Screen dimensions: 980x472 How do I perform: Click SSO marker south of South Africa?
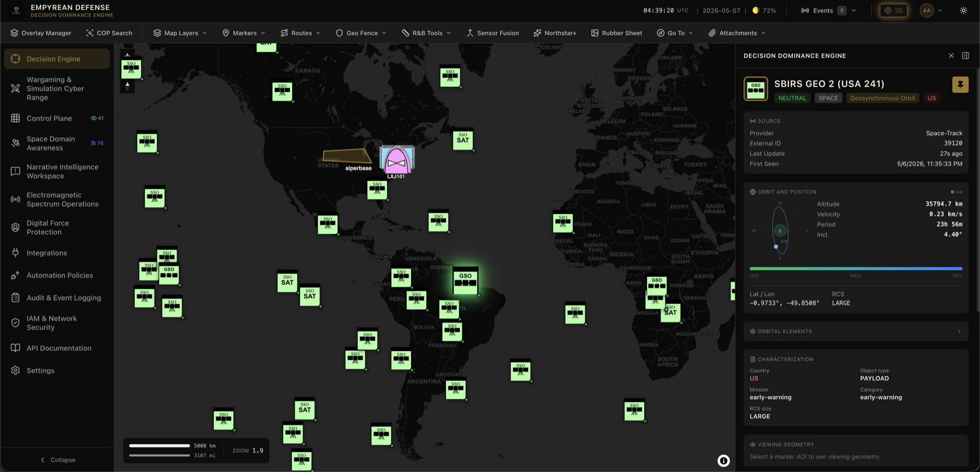pos(634,410)
